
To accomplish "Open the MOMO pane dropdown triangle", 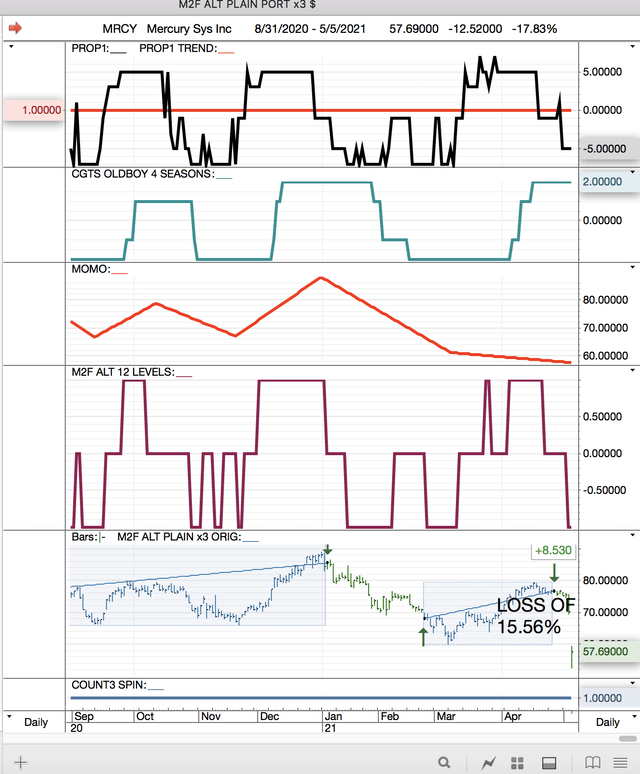I will [633, 268].
